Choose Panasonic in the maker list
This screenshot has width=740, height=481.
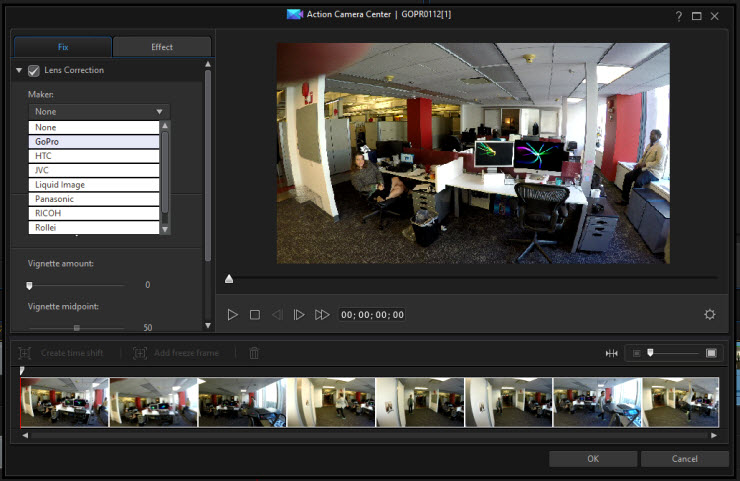(94, 199)
